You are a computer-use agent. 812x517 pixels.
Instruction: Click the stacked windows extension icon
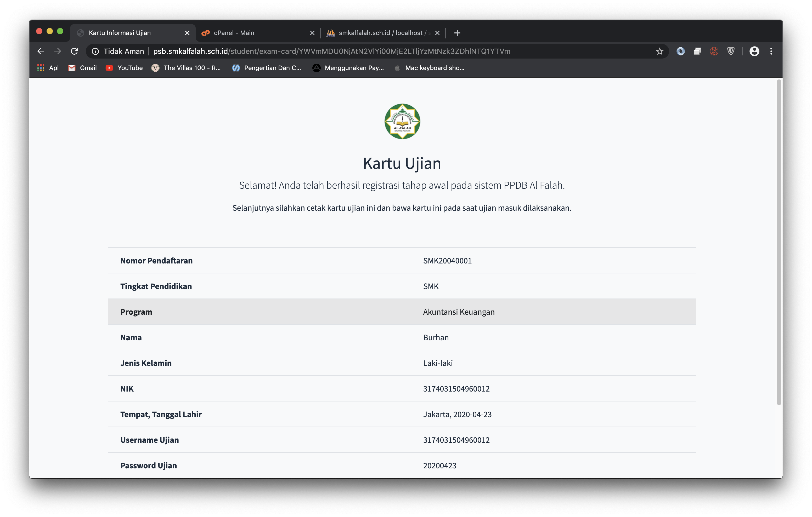[x=697, y=51]
